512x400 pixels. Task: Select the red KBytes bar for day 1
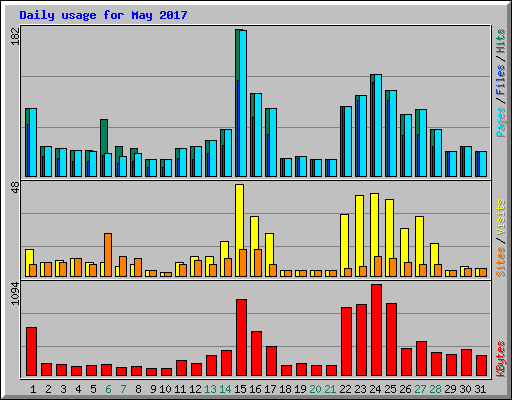31,352
